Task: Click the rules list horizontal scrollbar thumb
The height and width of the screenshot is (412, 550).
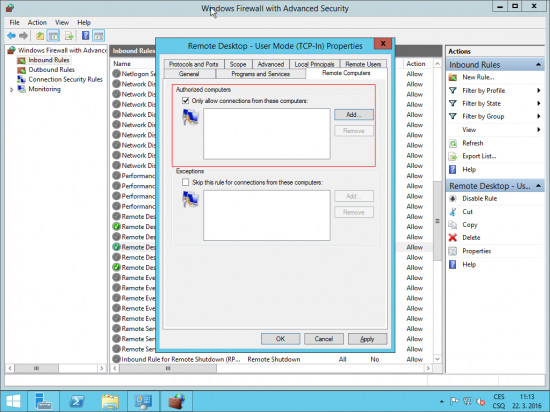Action: 168,368
